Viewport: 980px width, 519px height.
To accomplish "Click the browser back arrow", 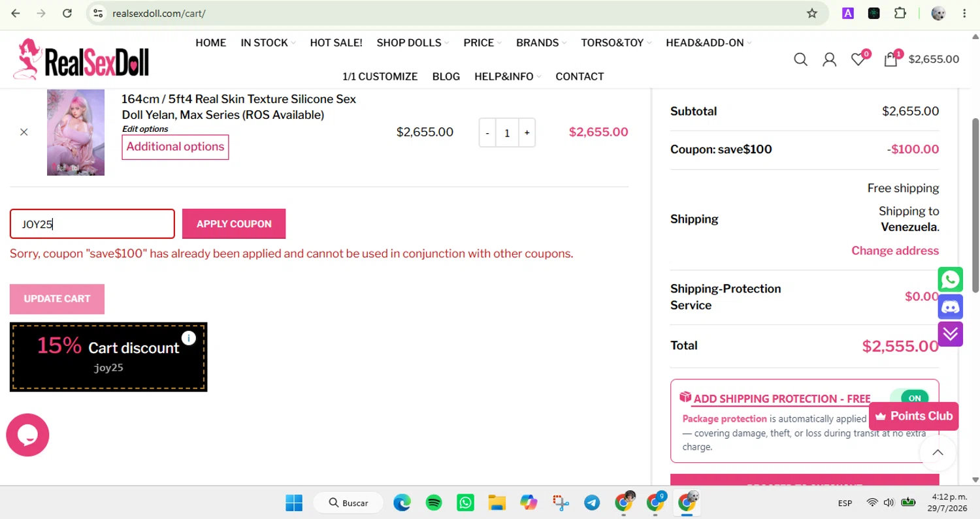I will coord(16,13).
